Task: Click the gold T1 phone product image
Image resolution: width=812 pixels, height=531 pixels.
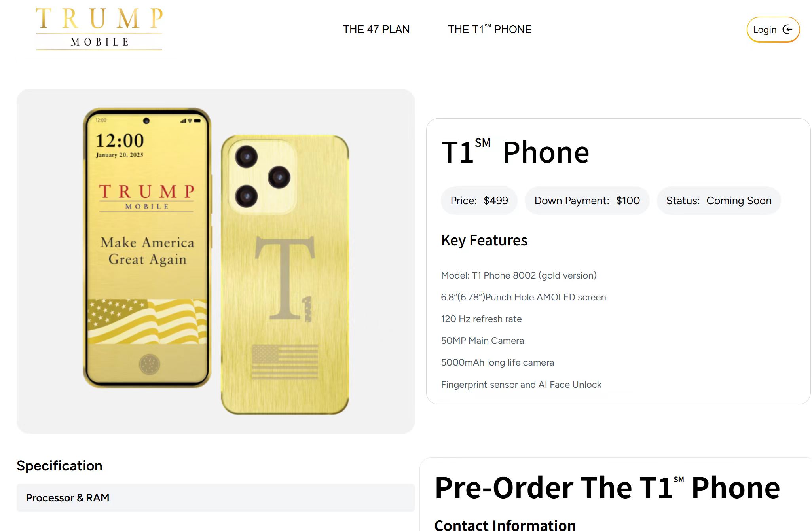Action: (x=216, y=261)
